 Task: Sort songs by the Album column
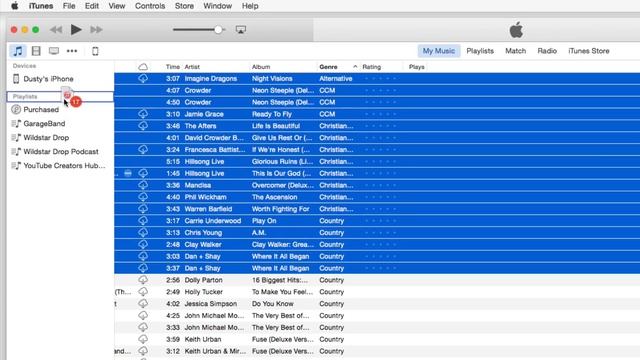[x=261, y=67]
